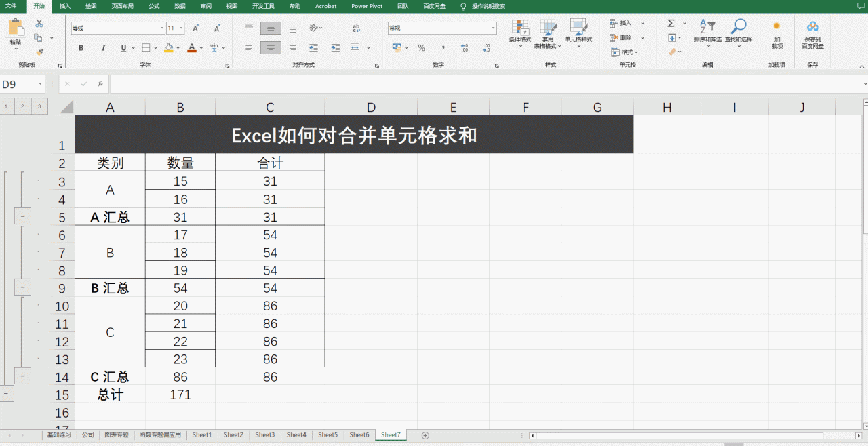The image size is (868, 446).
Task: Click the Borders icon in font group
Action: [x=145, y=48]
